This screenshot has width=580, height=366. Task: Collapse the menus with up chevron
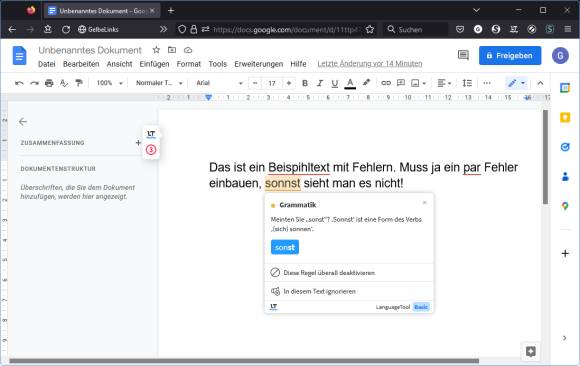pos(540,83)
